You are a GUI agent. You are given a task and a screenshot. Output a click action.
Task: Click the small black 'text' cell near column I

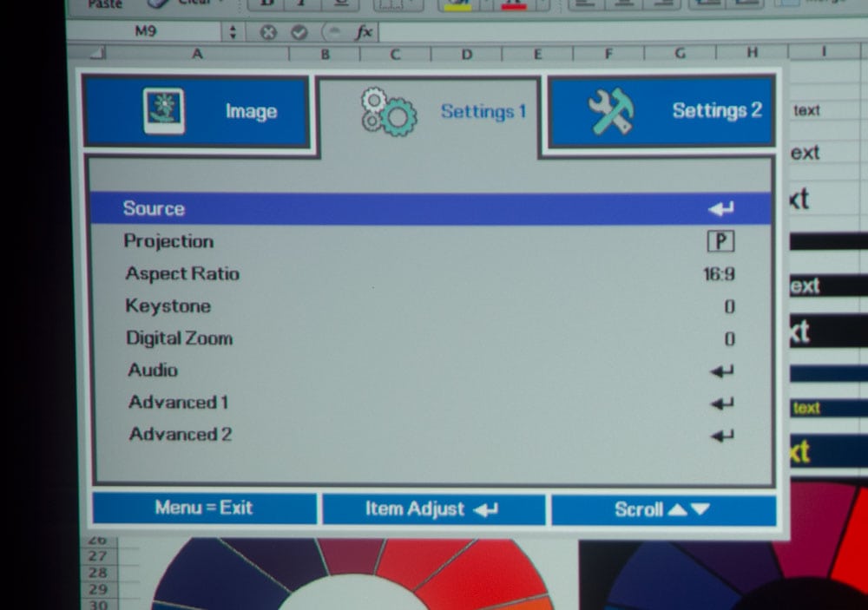pos(806,110)
